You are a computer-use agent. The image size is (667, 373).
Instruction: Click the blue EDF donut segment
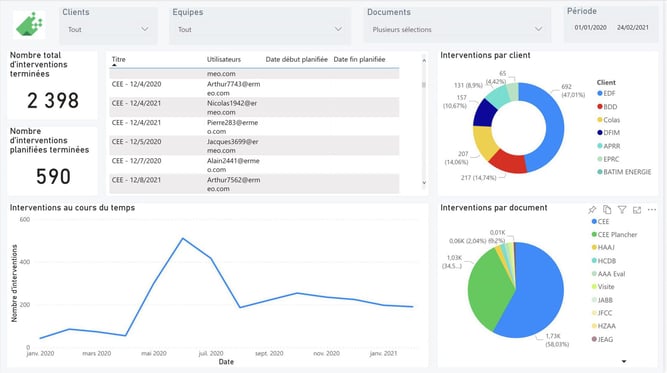(554, 128)
